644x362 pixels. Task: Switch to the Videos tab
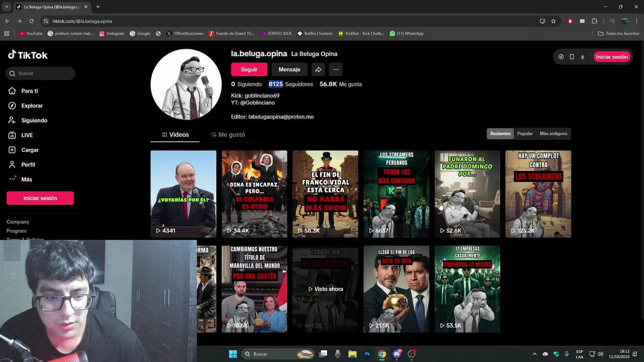point(175,135)
